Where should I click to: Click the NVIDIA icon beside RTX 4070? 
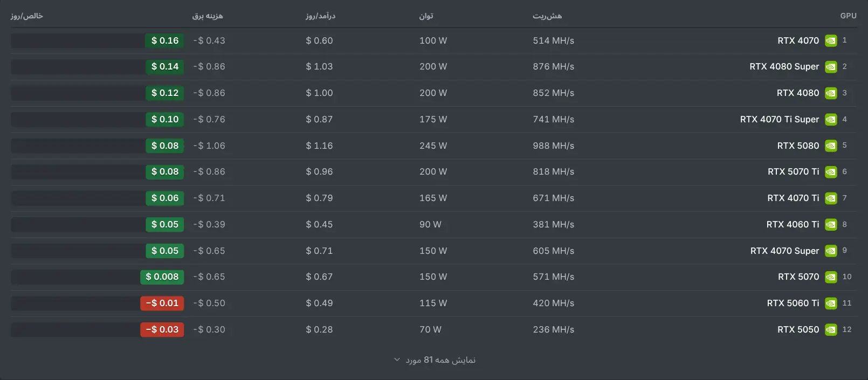point(831,40)
